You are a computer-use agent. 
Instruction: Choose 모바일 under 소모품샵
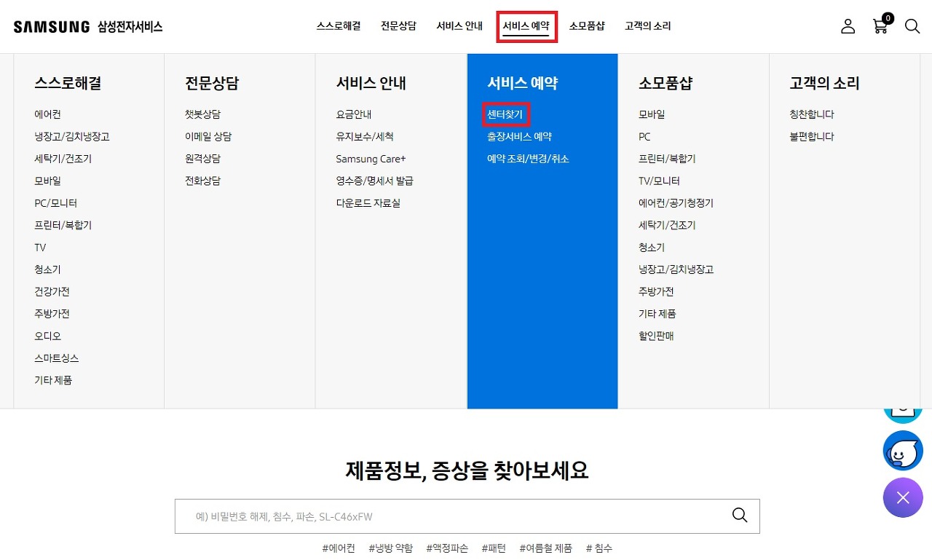click(652, 114)
